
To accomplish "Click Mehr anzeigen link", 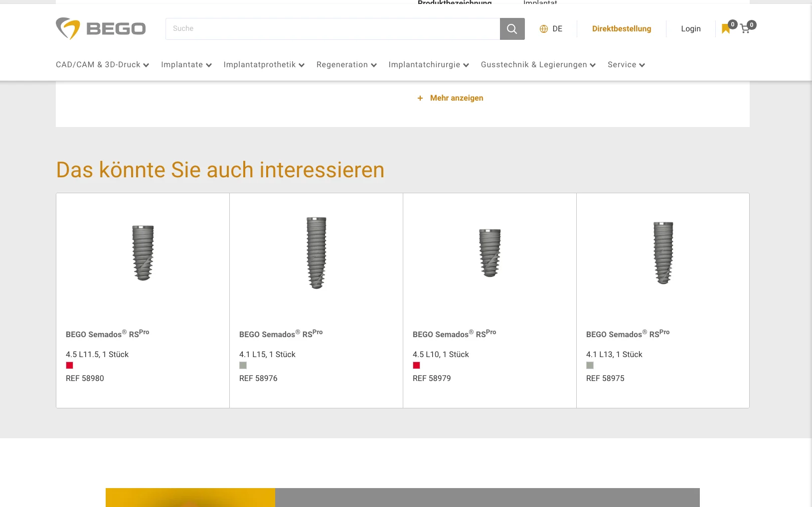I will 457,98.
